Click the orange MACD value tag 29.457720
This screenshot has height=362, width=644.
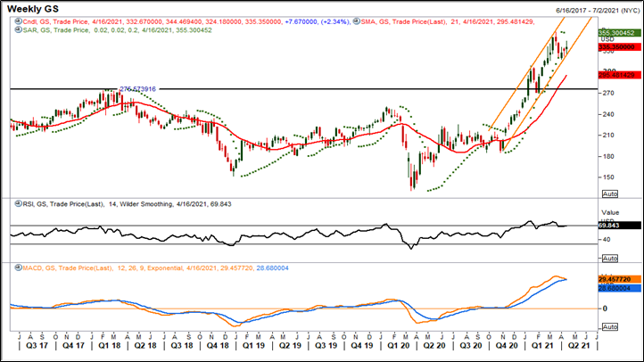pyautogui.click(x=619, y=279)
